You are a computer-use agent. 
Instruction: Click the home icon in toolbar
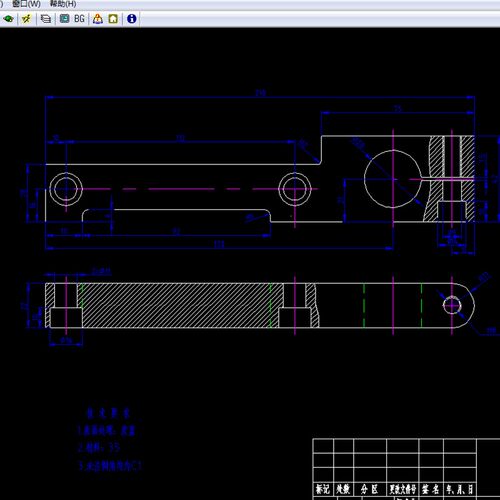pyautogui.click(x=113, y=19)
